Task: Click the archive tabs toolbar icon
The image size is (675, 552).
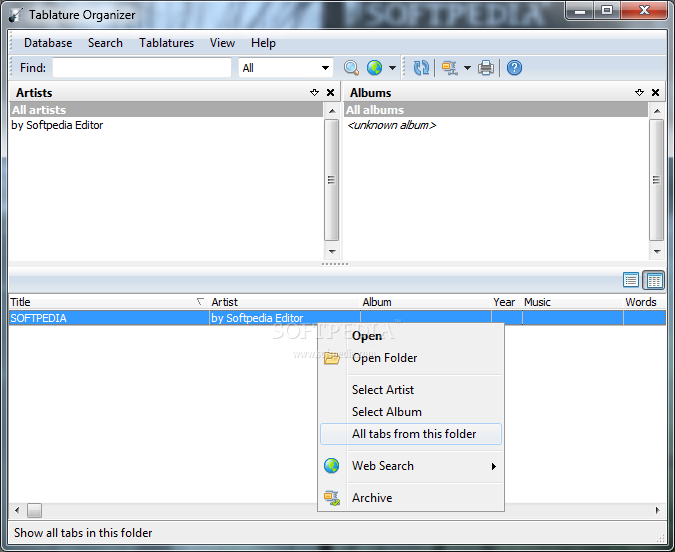Action: coord(450,68)
